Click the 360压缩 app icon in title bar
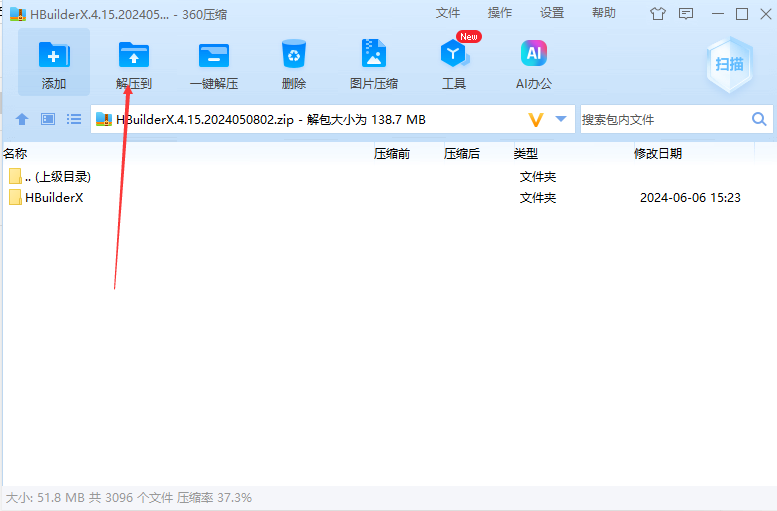 point(18,14)
